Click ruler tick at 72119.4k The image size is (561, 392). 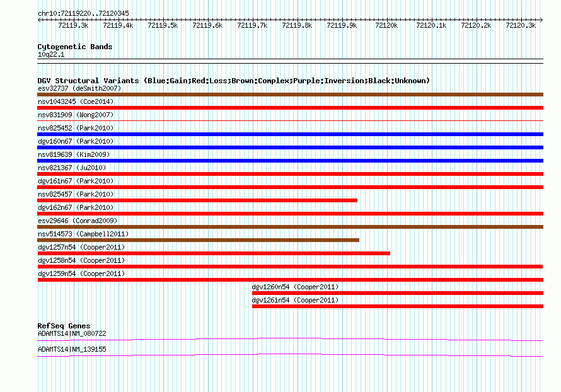tap(119, 20)
